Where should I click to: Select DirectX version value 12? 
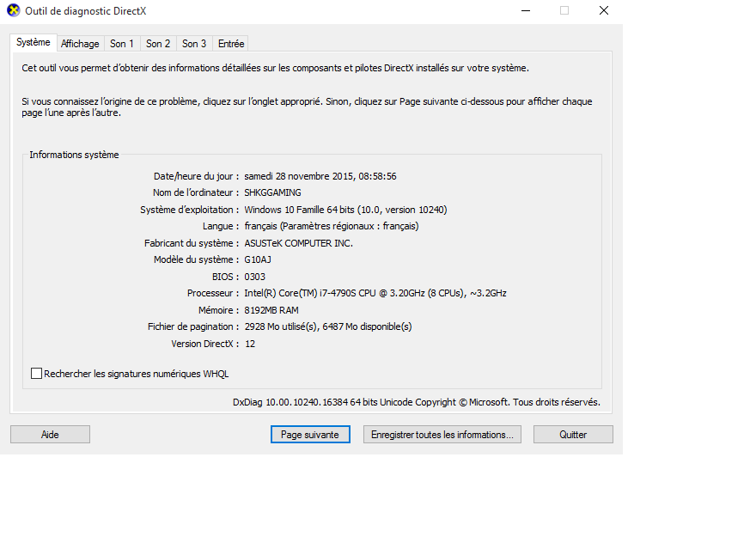coord(250,344)
